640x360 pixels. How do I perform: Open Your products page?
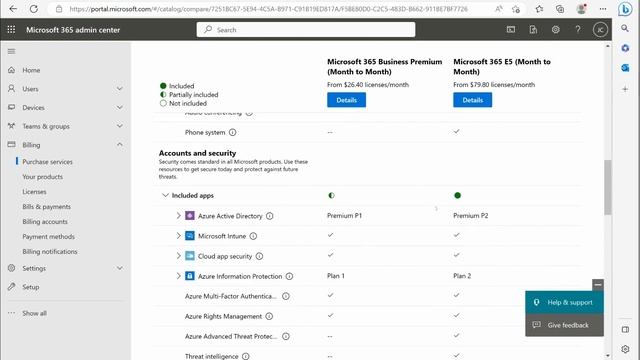click(42, 177)
